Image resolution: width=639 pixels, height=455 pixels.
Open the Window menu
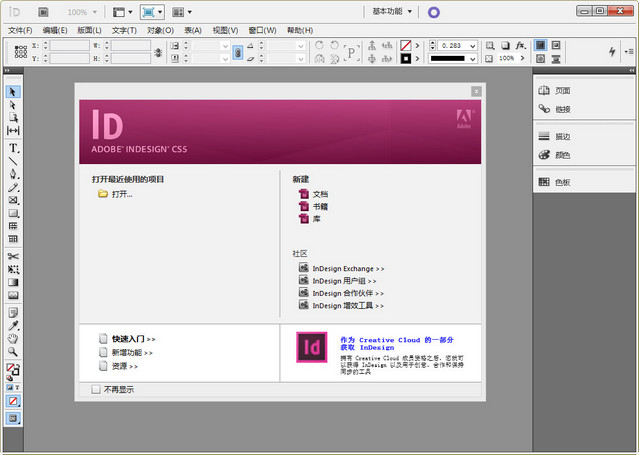[263, 30]
